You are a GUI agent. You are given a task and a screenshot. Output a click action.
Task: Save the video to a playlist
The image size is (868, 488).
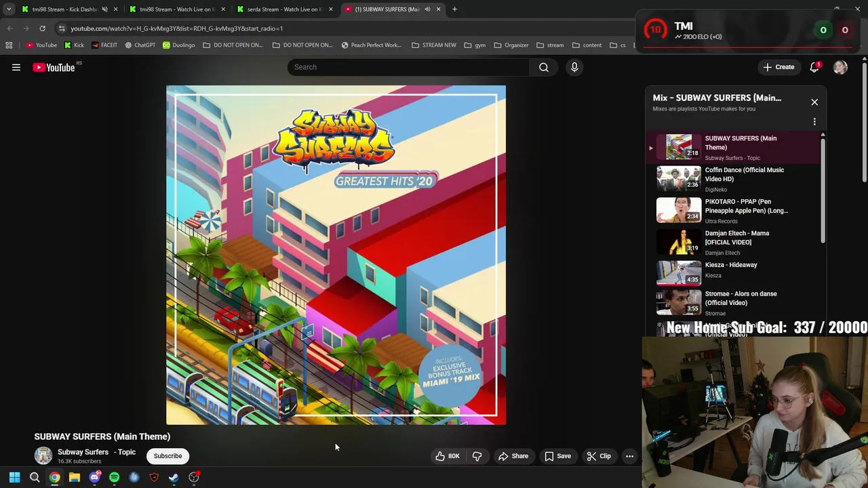click(x=557, y=456)
